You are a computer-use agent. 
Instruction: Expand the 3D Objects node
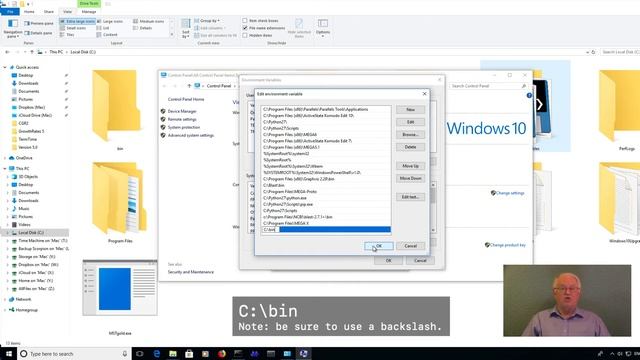[x=8, y=177]
